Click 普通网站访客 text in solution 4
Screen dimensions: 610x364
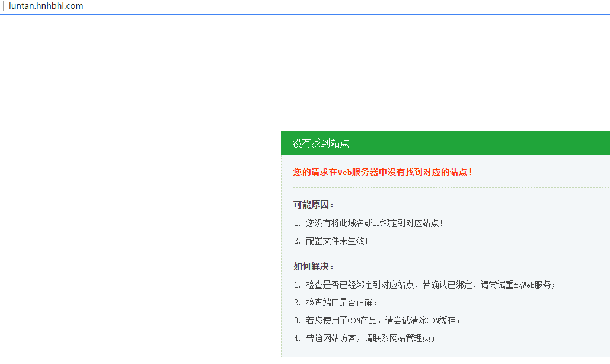[332, 338]
